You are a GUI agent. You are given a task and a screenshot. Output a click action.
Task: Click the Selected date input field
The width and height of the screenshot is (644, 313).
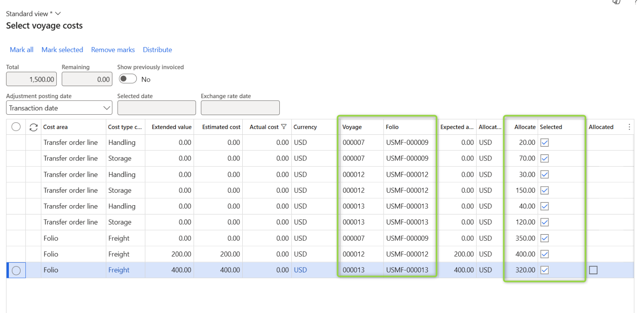pos(157,108)
